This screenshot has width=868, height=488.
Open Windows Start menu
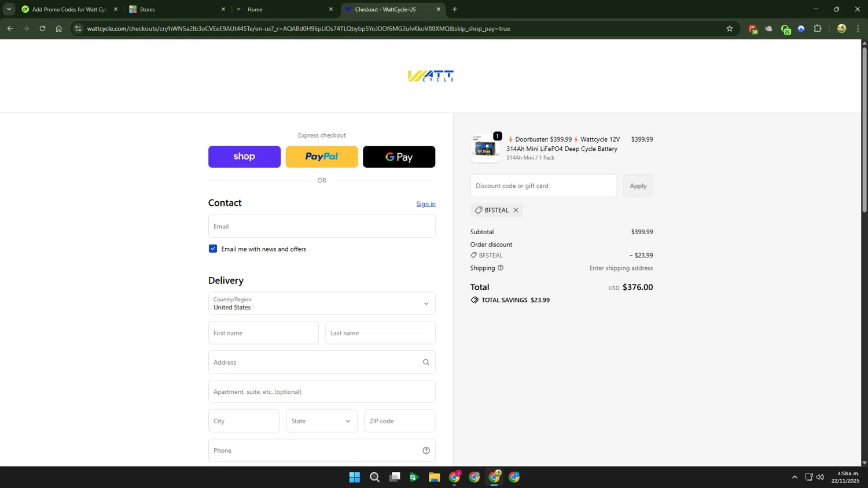point(355,477)
